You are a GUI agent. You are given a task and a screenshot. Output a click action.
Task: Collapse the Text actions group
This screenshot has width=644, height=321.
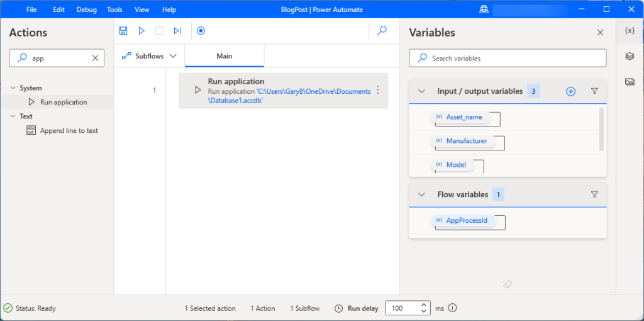13,116
